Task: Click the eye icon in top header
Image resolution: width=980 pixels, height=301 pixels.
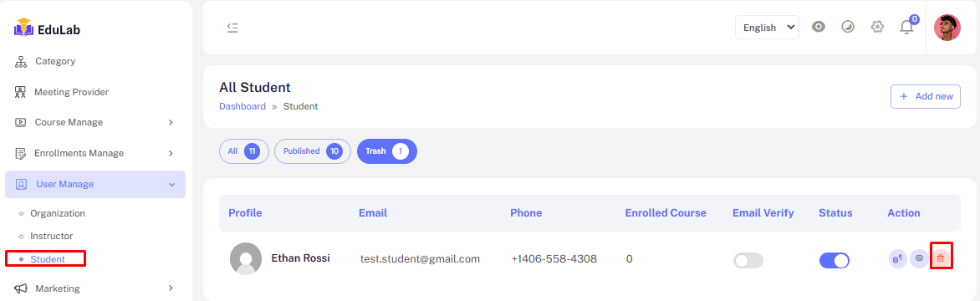Action: click(819, 27)
